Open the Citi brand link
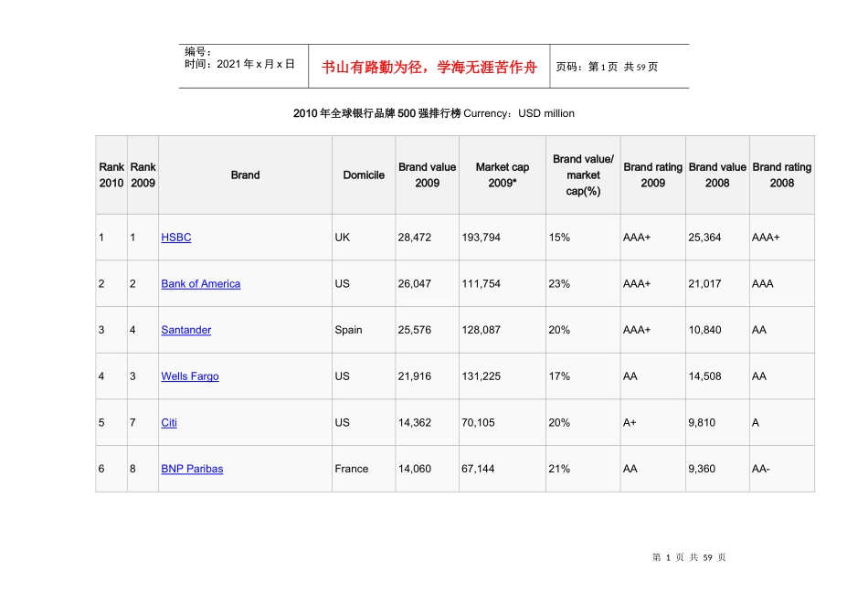 coord(169,423)
